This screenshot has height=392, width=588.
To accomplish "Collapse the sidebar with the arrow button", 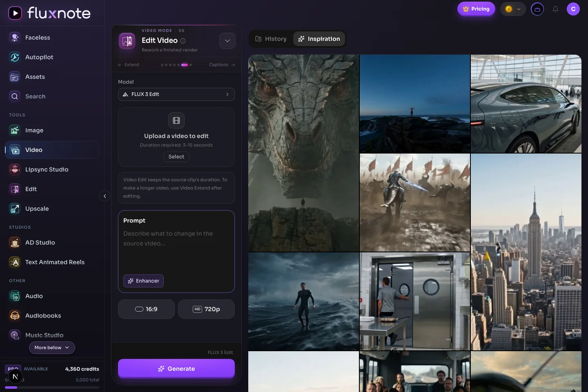I will coord(105,196).
